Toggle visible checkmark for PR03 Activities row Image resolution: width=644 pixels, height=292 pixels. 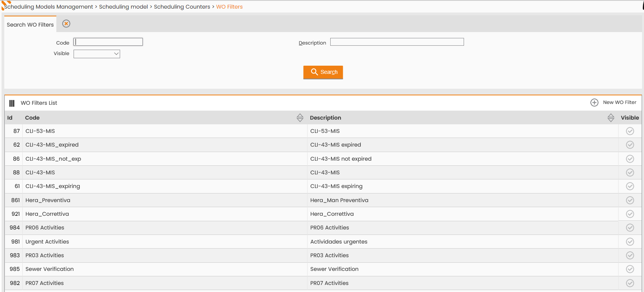click(630, 255)
